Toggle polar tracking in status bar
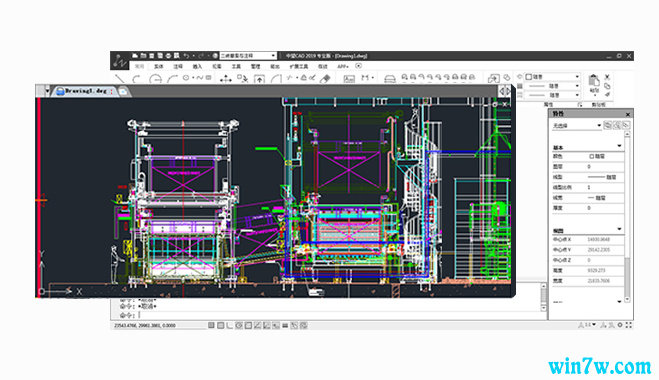 pyautogui.click(x=239, y=325)
